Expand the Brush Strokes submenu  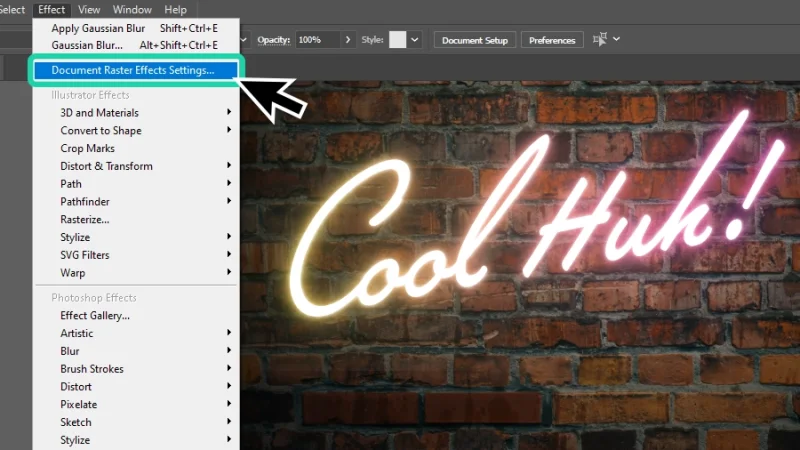(136, 369)
